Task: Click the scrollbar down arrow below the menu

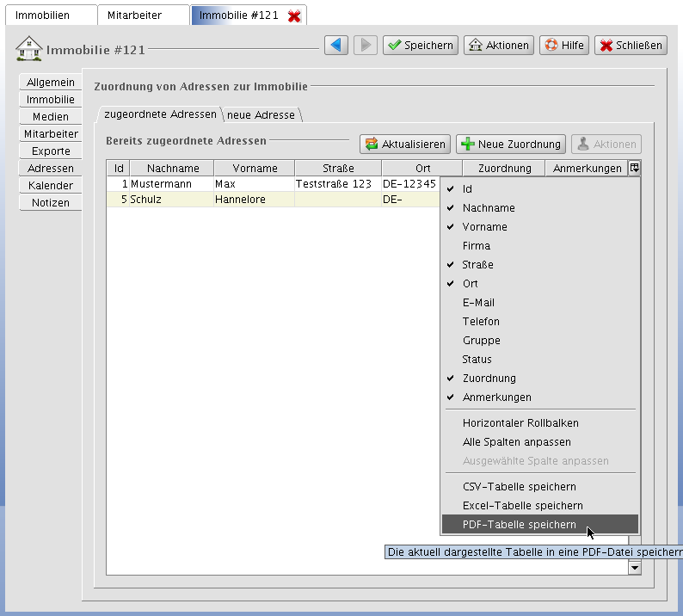Action: [x=635, y=568]
